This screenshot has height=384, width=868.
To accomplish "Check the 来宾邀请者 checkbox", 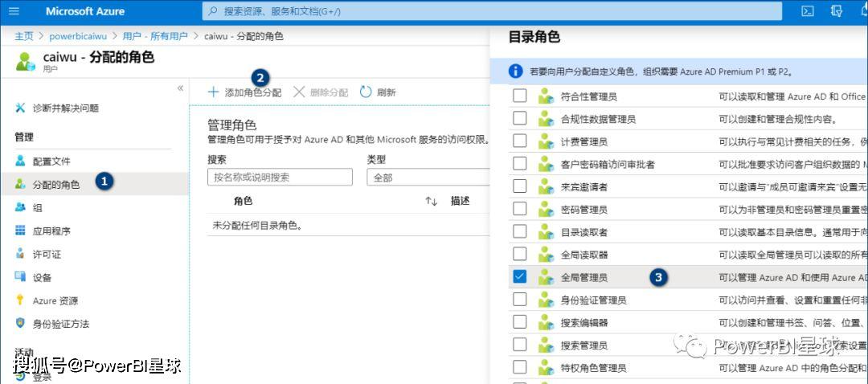I will tap(520, 186).
